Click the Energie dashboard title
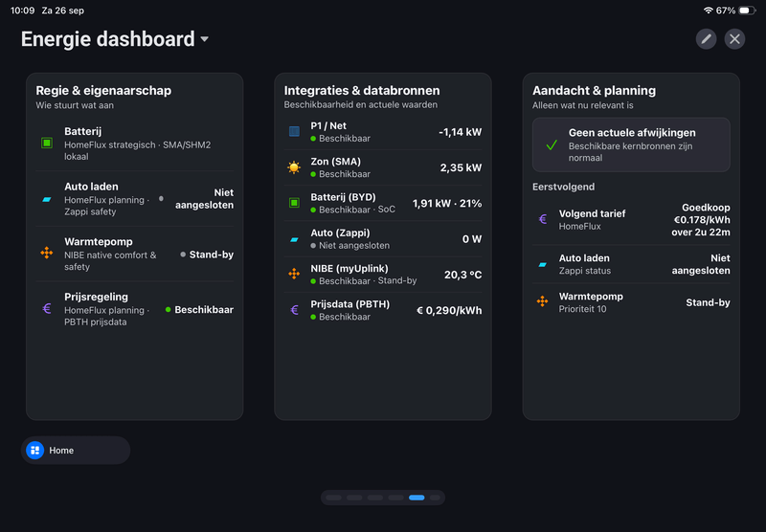This screenshot has height=532, width=766. click(x=108, y=39)
